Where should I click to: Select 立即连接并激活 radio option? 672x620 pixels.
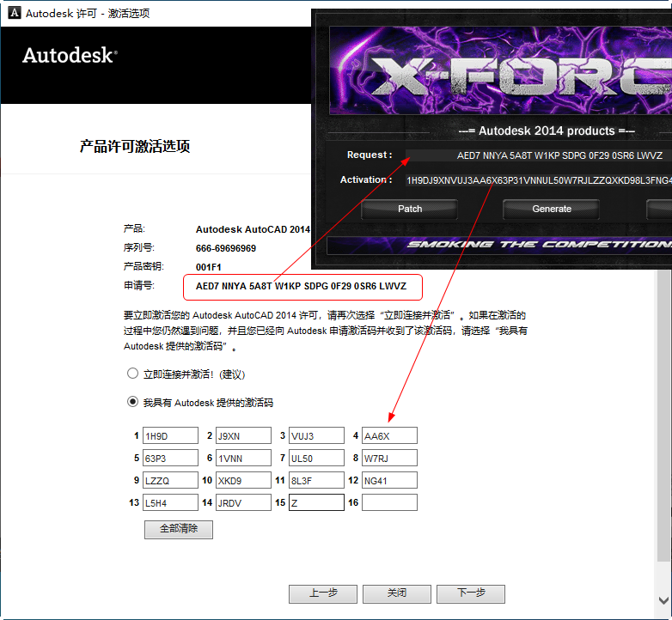(132, 374)
